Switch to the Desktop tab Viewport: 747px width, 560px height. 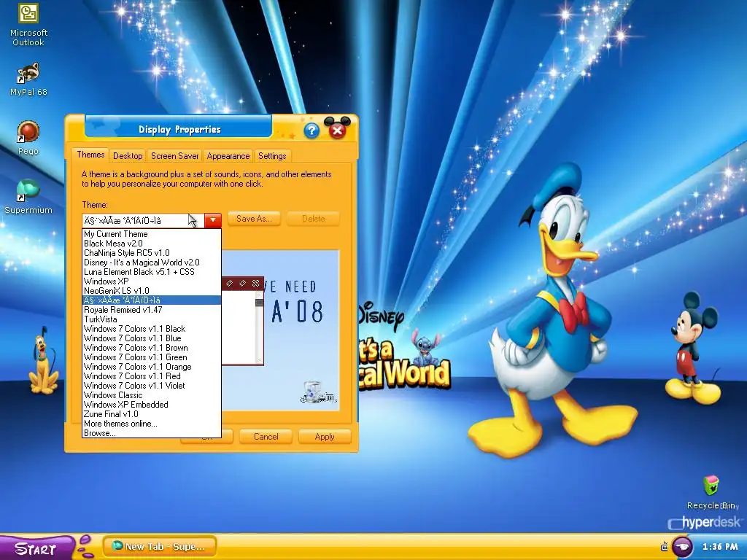click(x=128, y=156)
